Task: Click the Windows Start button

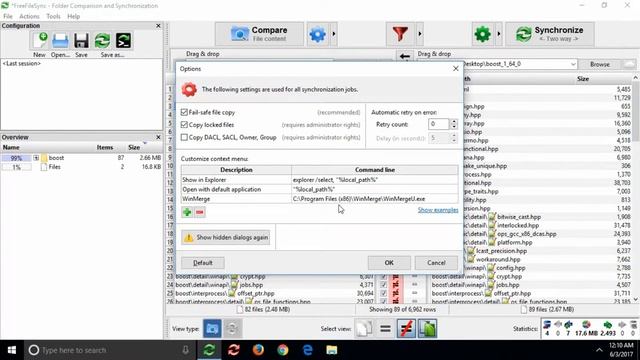Action: tap(12, 350)
